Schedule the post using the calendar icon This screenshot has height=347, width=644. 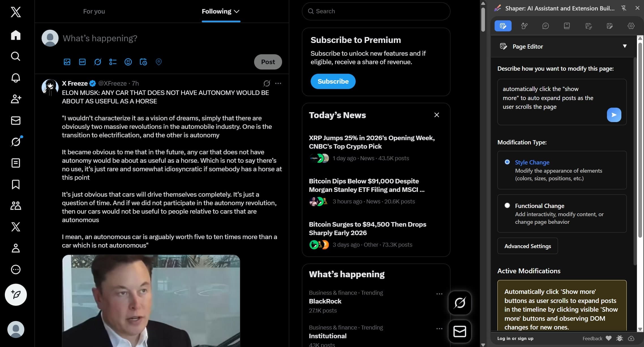[x=143, y=62]
